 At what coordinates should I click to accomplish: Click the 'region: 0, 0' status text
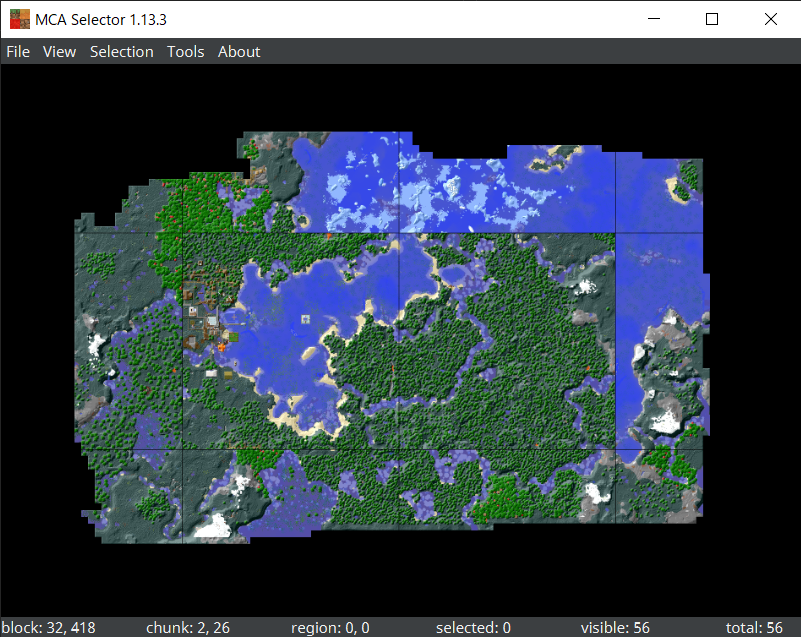330,627
